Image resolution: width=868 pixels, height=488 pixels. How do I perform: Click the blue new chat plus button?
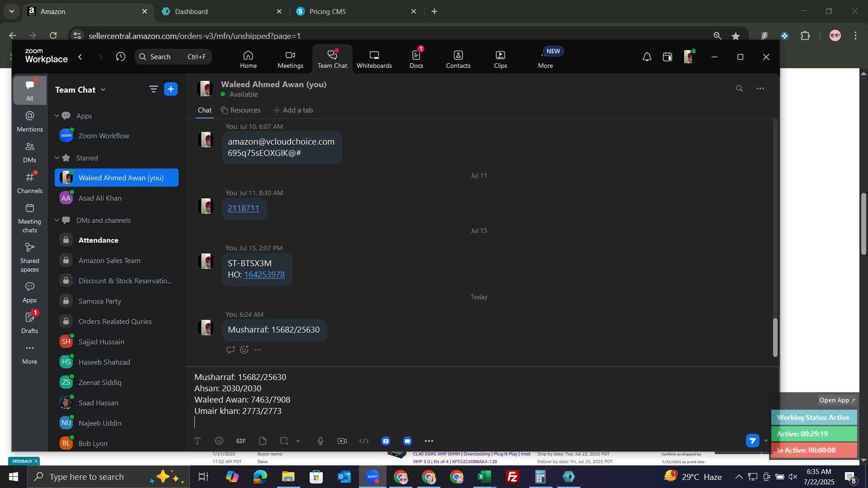pyautogui.click(x=171, y=89)
